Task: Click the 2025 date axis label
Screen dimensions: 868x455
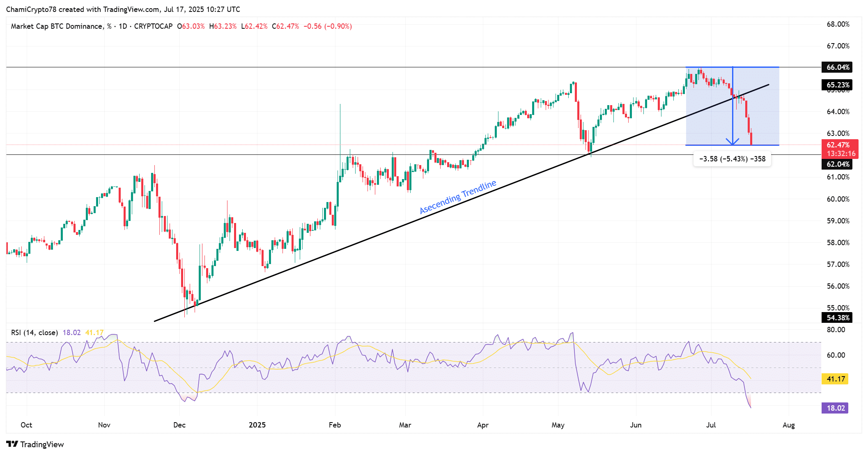Action: (257, 425)
